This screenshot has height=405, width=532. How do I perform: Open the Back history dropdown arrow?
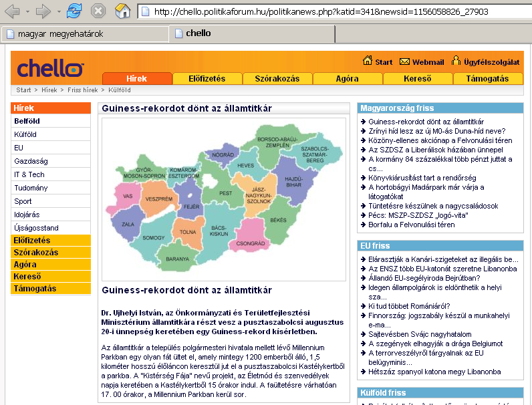tap(28, 12)
